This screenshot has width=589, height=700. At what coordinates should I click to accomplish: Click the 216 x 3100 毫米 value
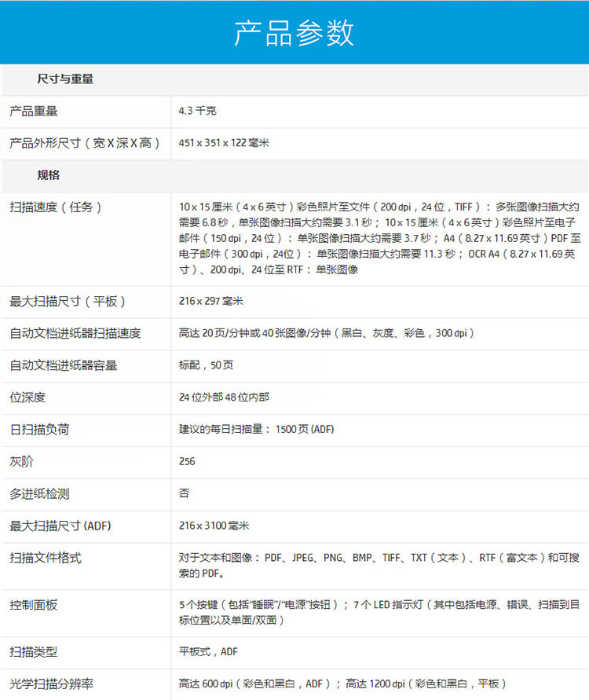[214, 526]
